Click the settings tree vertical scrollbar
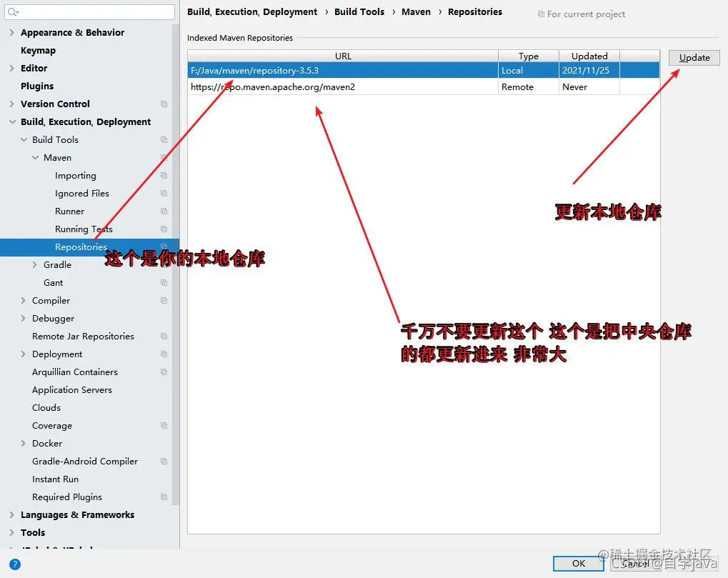 coord(176,264)
